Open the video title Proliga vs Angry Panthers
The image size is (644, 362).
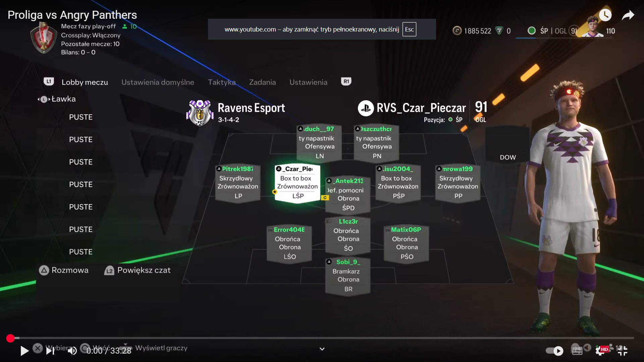click(72, 15)
